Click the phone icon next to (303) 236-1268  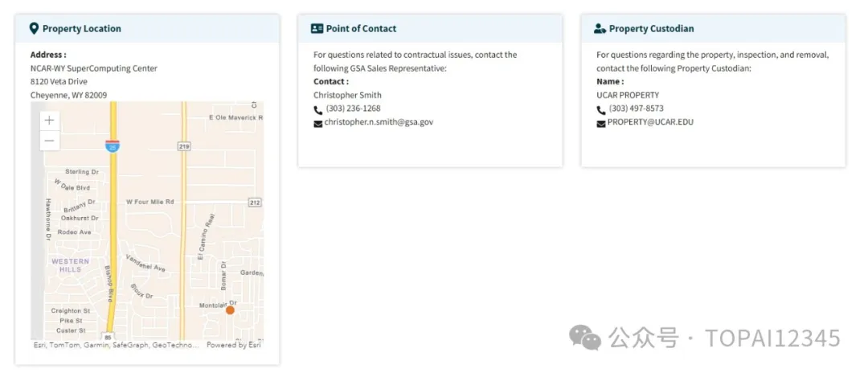[x=317, y=109]
